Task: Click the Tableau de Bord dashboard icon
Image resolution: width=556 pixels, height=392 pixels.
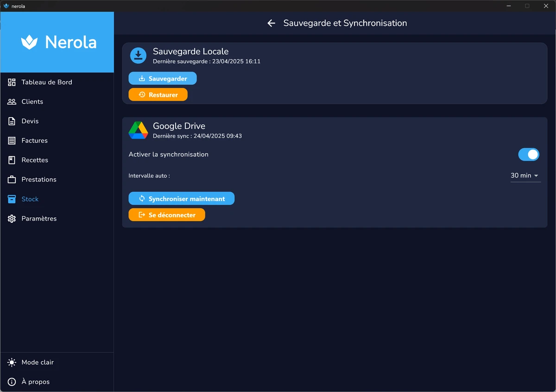Action: tap(12, 82)
